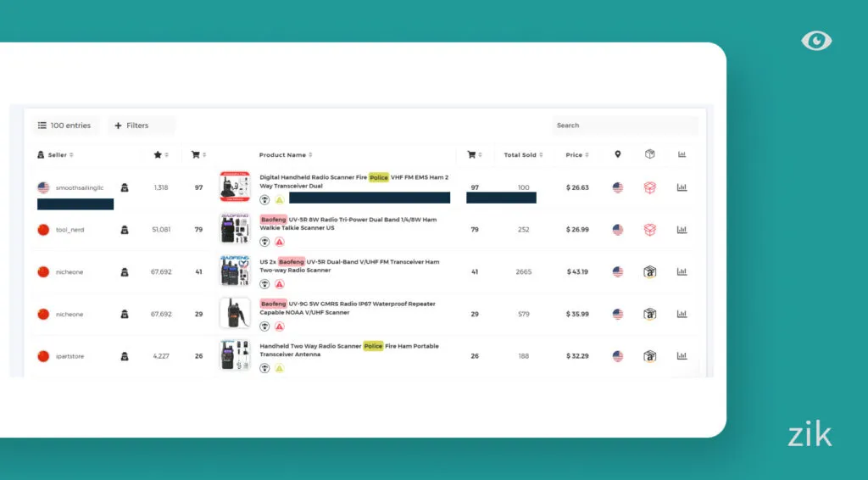Open Baofeng UV-9G GMRS Radio product thumbnail
Screen dimensions: 868x480
[235, 313]
